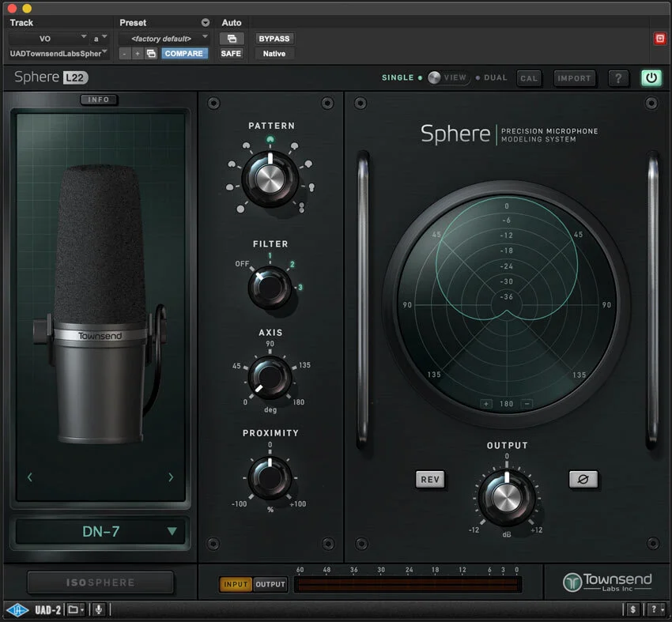The height and width of the screenshot is (622, 672).
Task: Click the plus button in polar display
Action: point(486,404)
